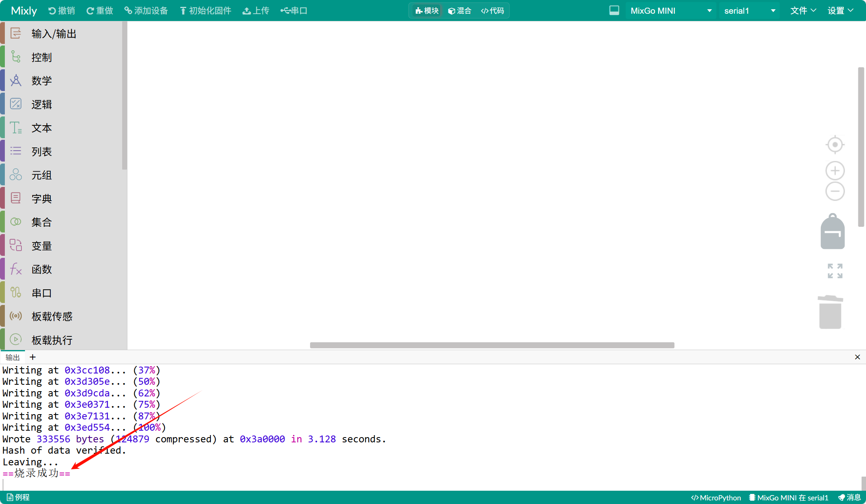Click the workspace center/locate icon
The height and width of the screenshot is (504, 866).
[835, 145]
